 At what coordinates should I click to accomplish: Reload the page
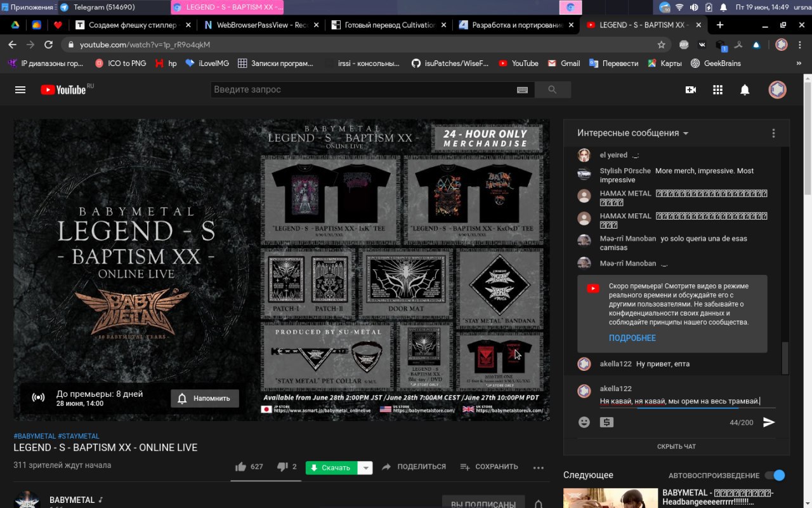(x=48, y=44)
